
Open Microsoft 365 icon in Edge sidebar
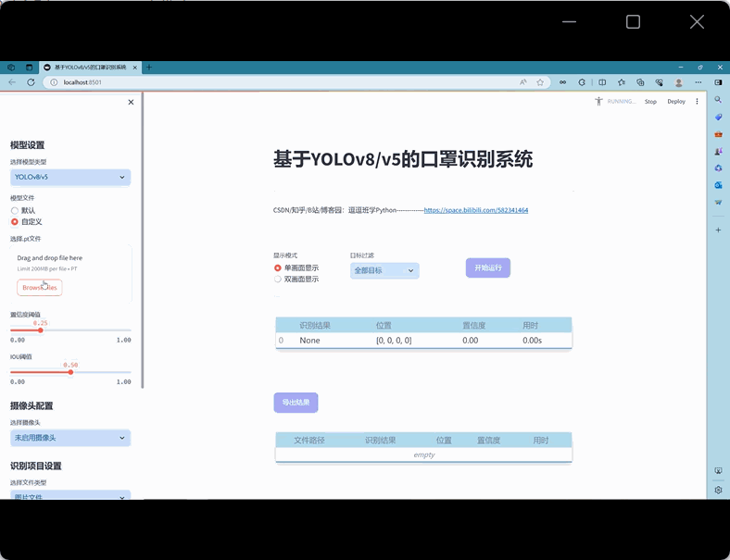point(718,168)
